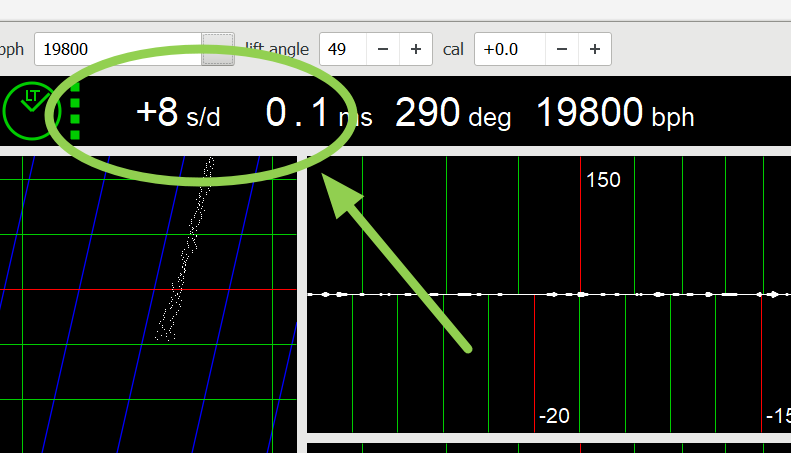Open the bph dropdown list
Viewport: 791px width, 453px height.
tap(218, 48)
